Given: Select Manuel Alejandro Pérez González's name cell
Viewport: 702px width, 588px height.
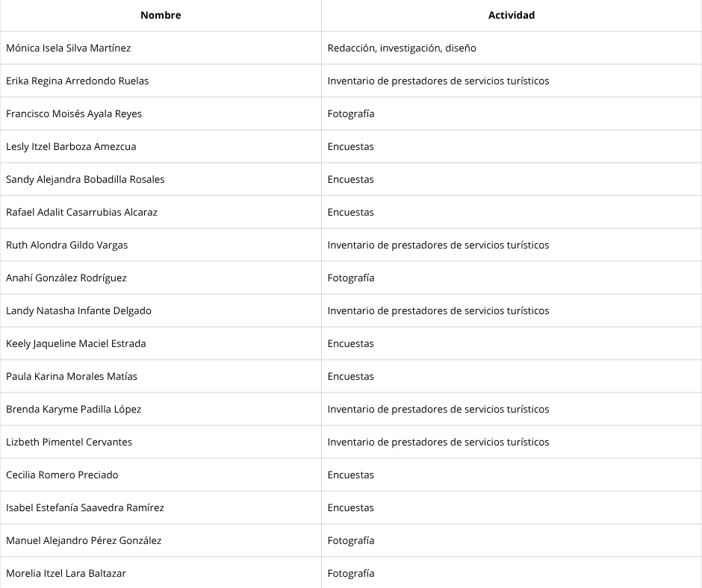Looking at the screenshot, I should click(x=84, y=540).
